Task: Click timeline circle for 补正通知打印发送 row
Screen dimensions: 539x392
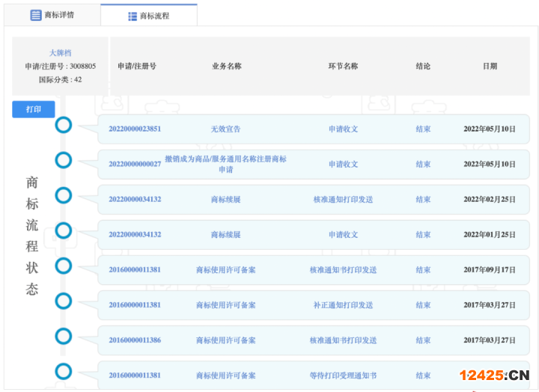Action: point(64,301)
